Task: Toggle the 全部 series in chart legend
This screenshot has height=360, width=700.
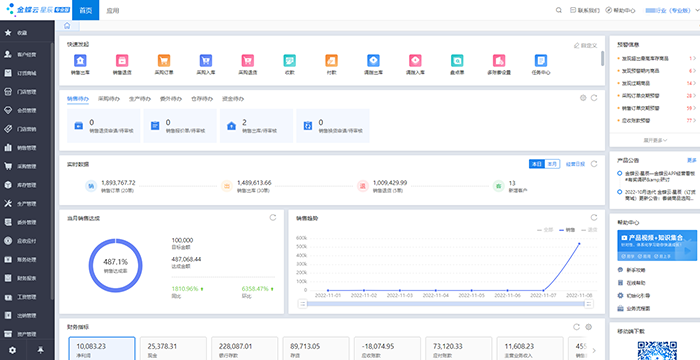Action: (x=545, y=230)
